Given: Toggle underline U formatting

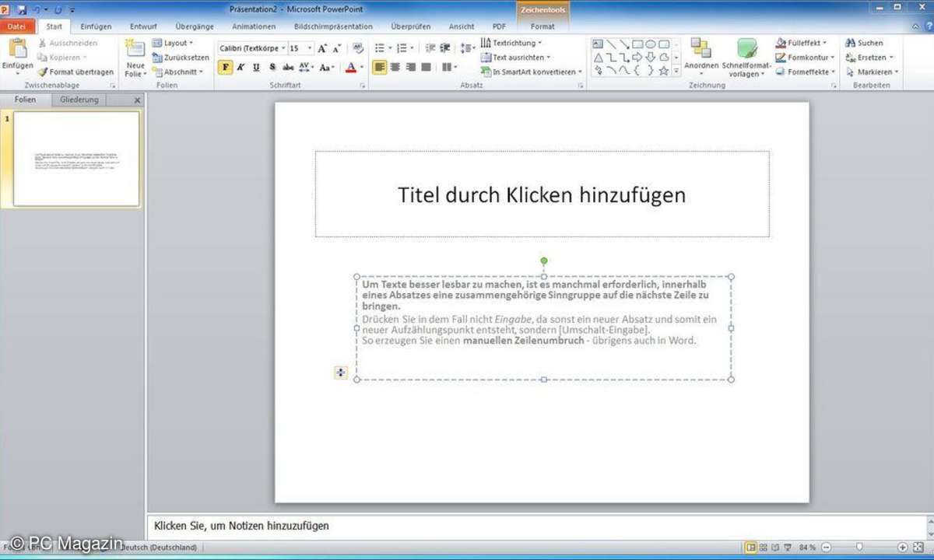Looking at the screenshot, I should point(256,67).
